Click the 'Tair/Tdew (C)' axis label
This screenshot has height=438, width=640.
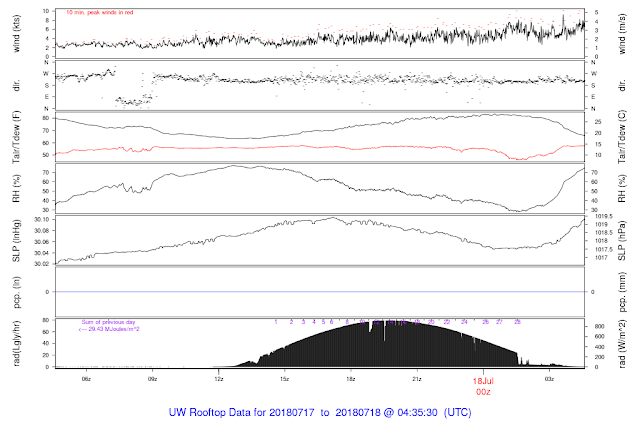point(622,137)
